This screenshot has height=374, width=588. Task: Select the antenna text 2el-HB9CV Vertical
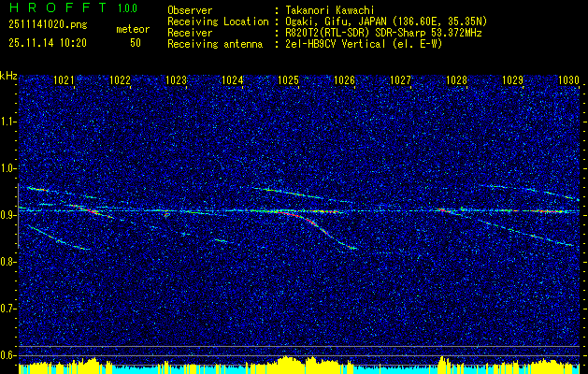(336, 44)
